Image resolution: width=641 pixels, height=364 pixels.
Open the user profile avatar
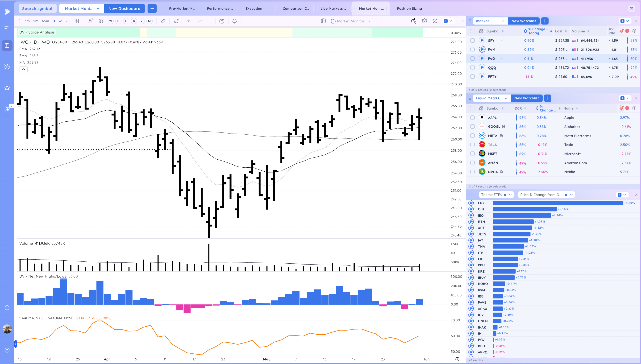(x=7, y=329)
